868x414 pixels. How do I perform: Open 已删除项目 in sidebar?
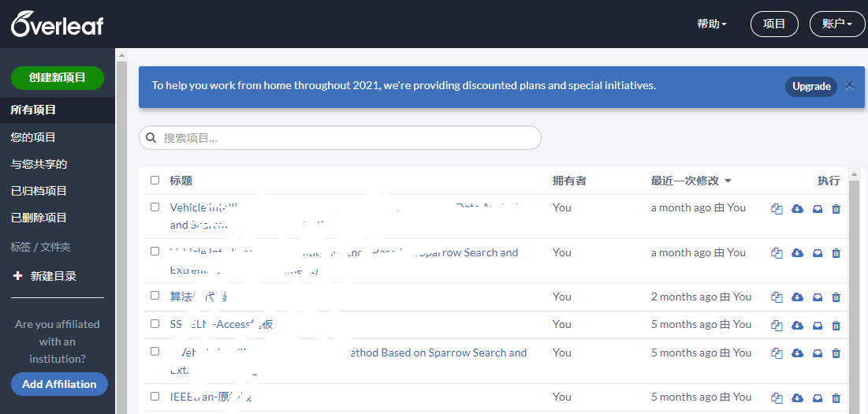click(x=39, y=218)
